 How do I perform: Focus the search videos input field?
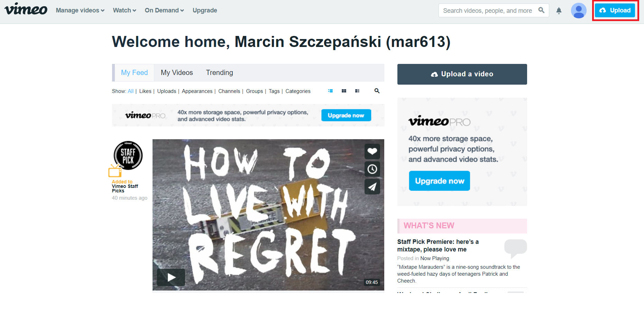tap(488, 11)
